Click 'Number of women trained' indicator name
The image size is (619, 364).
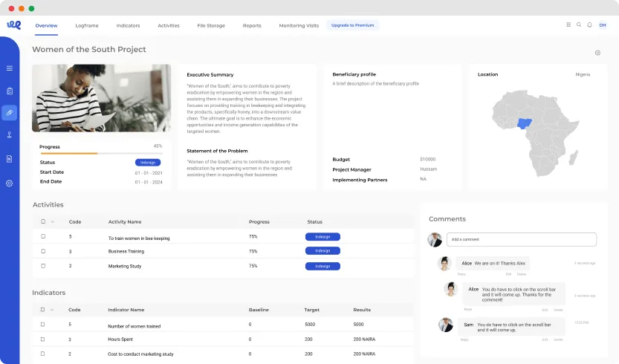(x=135, y=326)
